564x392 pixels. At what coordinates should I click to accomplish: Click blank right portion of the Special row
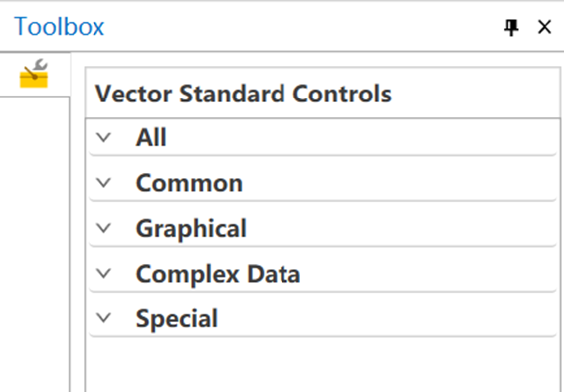pos(387,318)
